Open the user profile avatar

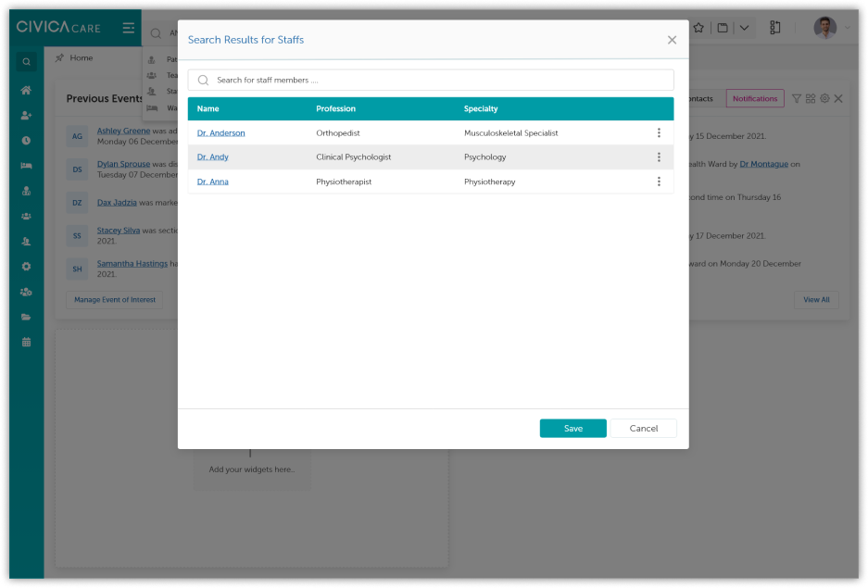coord(824,28)
